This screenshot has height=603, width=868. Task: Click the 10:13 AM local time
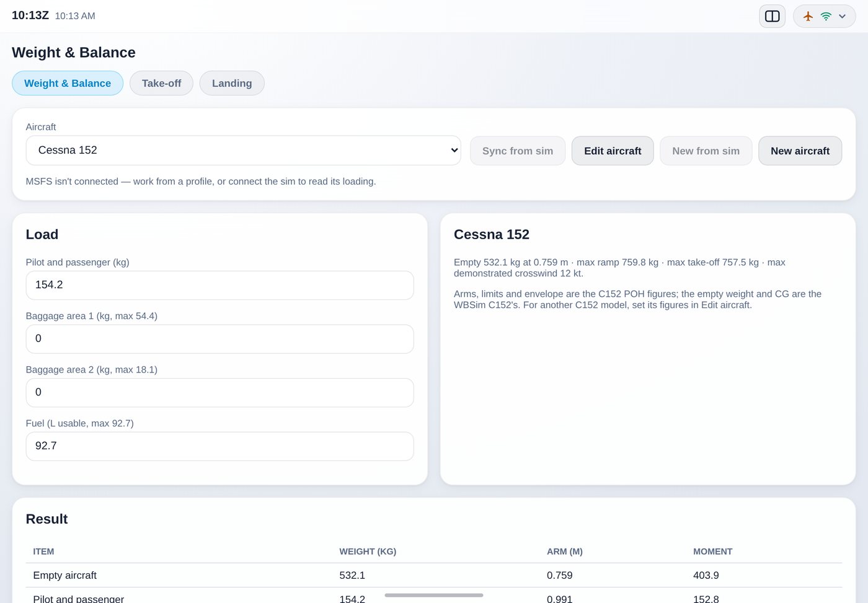coord(75,16)
